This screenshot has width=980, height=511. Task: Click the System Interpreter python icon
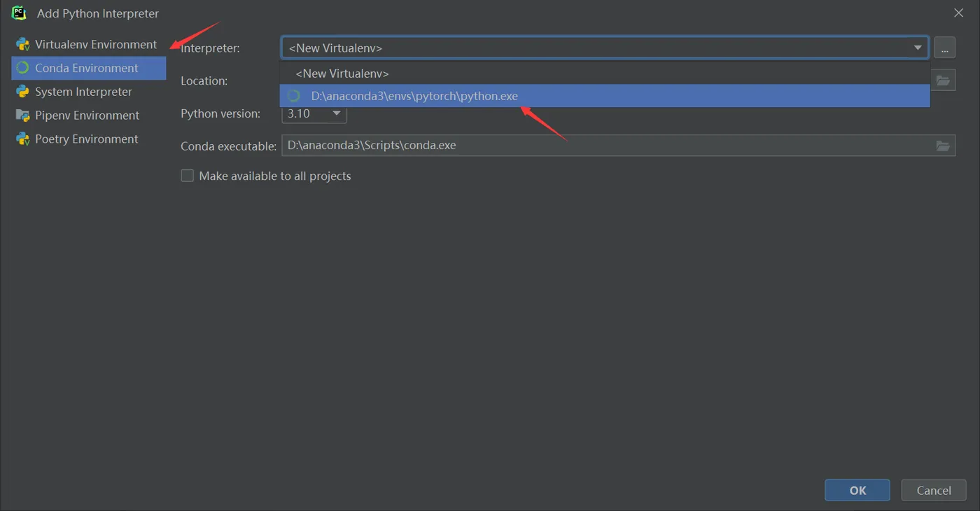pyautogui.click(x=22, y=92)
